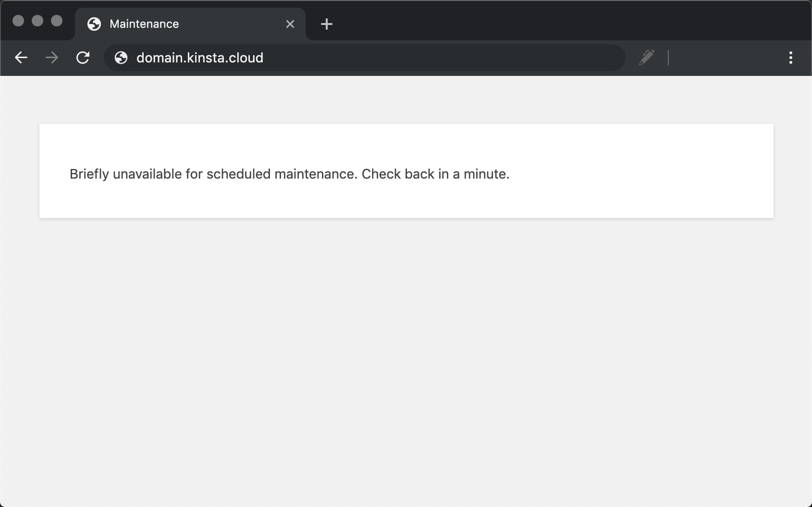This screenshot has width=812, height=507.
Task: Click the globe favicon on the Maintenance tab
Action: click(x=94, y=24)
